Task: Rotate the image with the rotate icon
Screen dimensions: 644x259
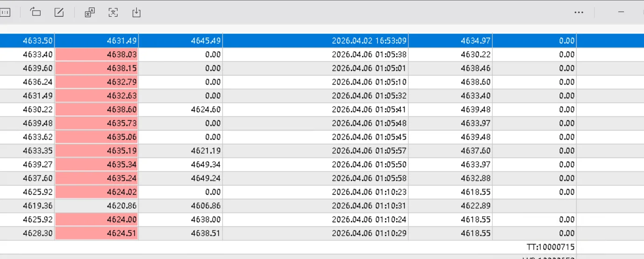Action: [x=35, y=13]
